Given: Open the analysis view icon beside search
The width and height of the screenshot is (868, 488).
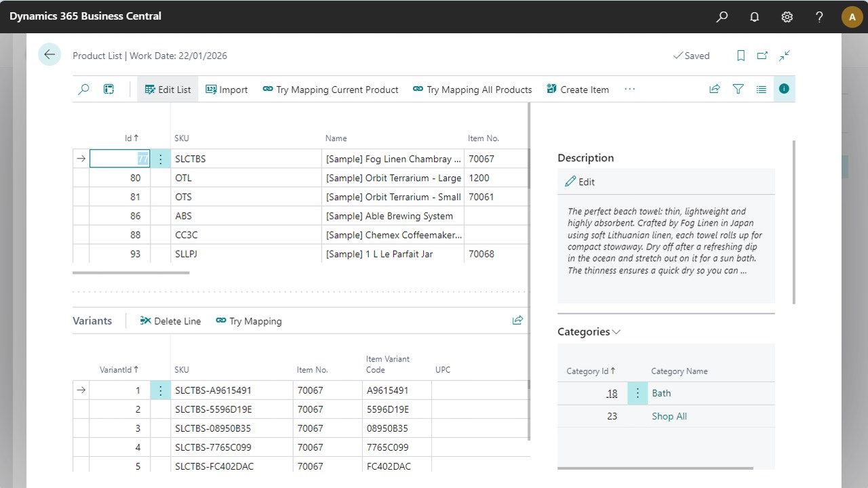Looking at the screenshot, I should [x=108, y=89].
